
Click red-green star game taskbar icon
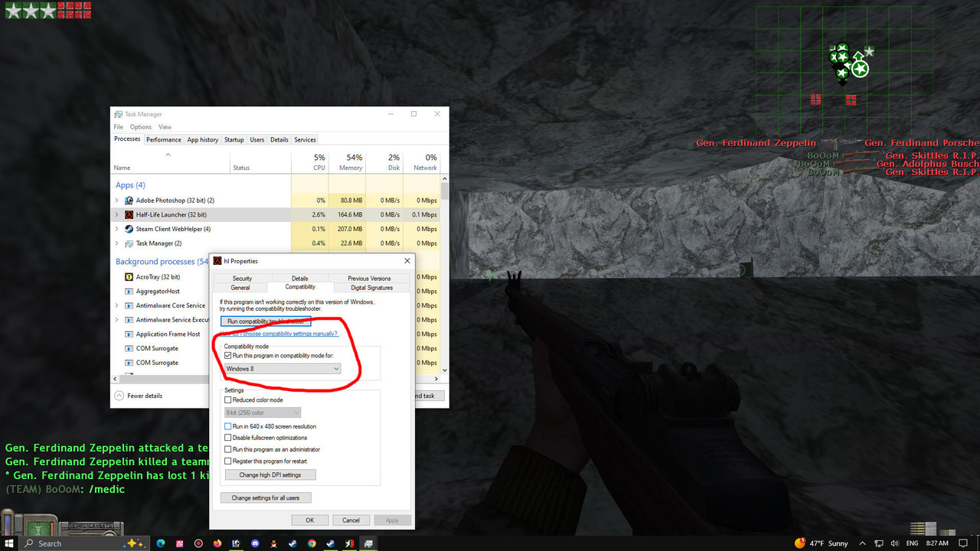click(x=349, y=543)
